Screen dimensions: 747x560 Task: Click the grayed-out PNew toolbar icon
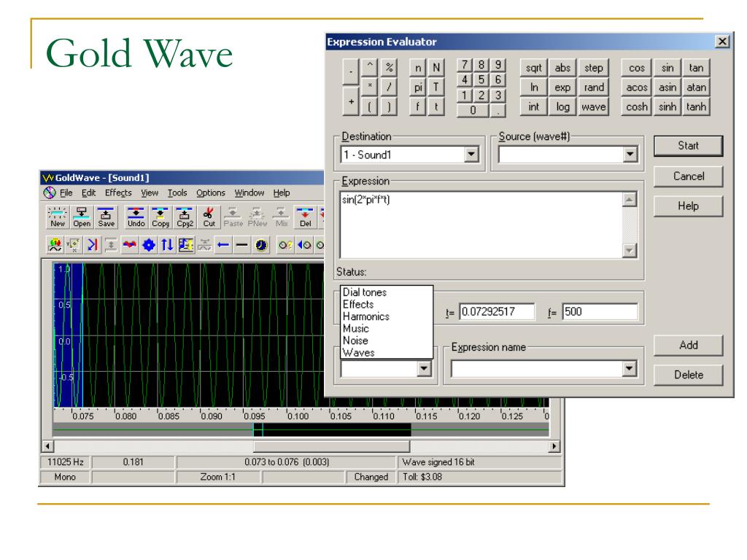pyautogui.click(x=258, y=217)
